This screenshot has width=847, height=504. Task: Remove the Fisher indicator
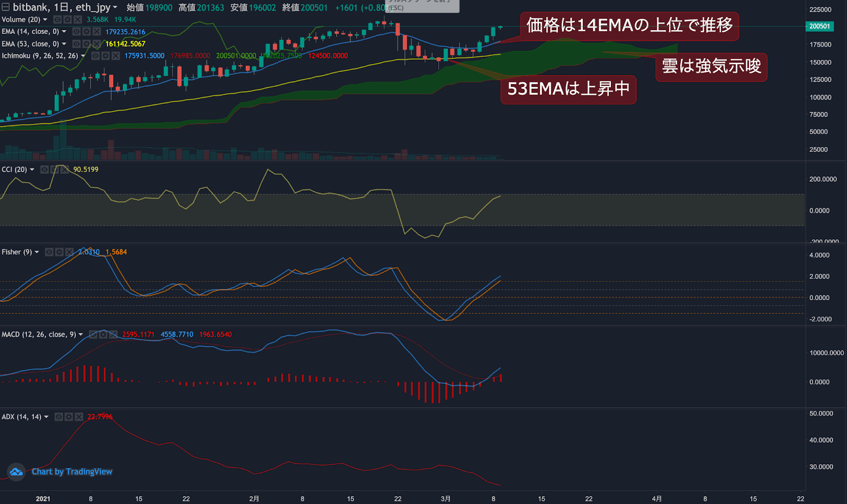[69, 252]
